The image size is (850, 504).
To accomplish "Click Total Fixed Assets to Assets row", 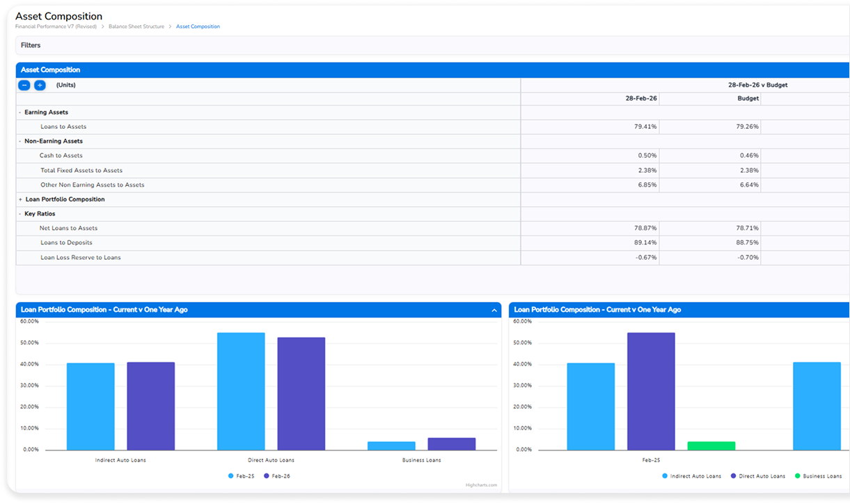I will pyautogui.click(x=81, y=171).
